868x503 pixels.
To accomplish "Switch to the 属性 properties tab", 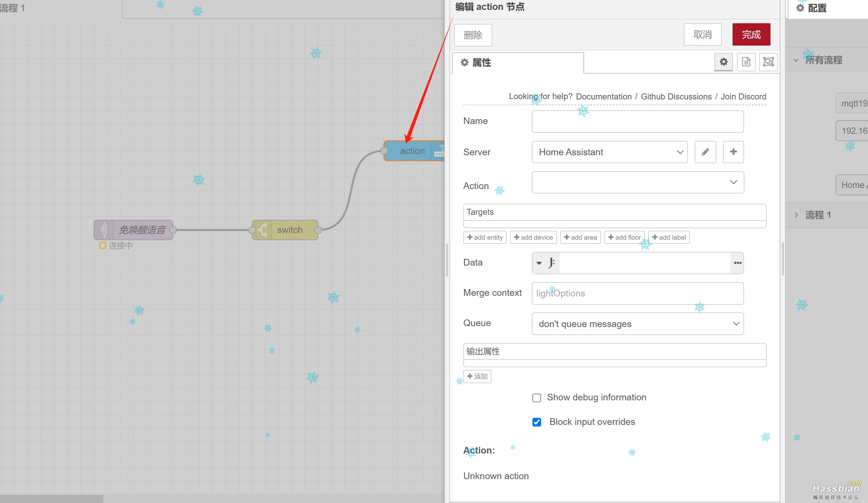I will [x=482, y=63].
